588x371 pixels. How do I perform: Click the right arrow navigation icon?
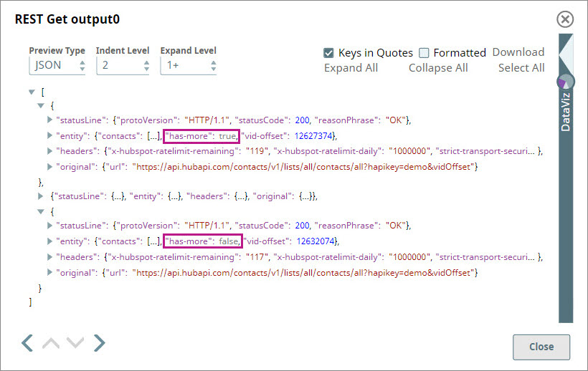[99, 343]
